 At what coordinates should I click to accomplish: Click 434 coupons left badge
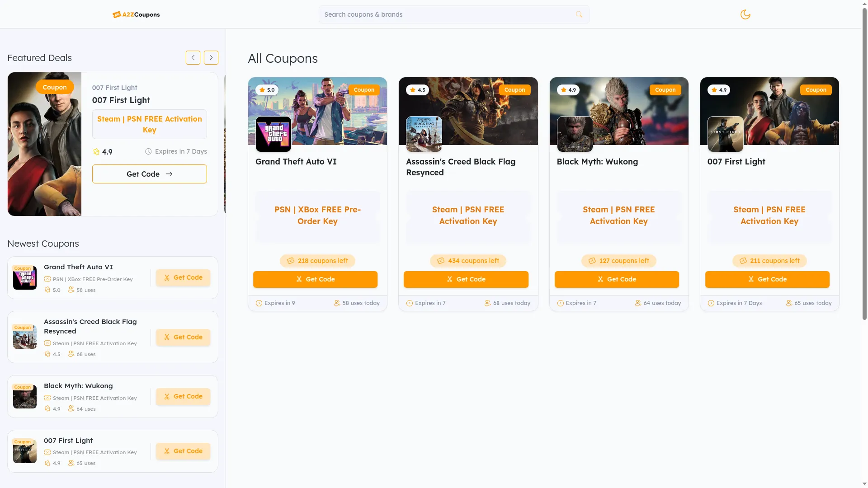[468, 261]
